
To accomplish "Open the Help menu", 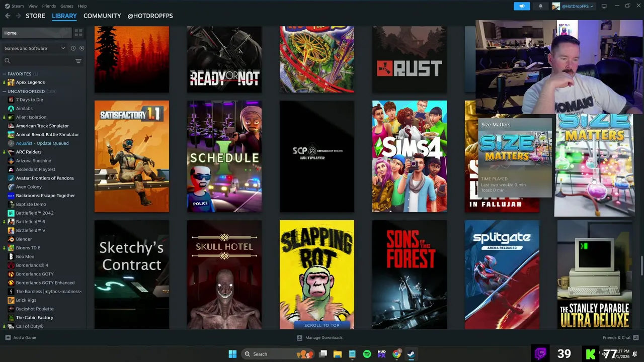I will (x=82, y=6).
